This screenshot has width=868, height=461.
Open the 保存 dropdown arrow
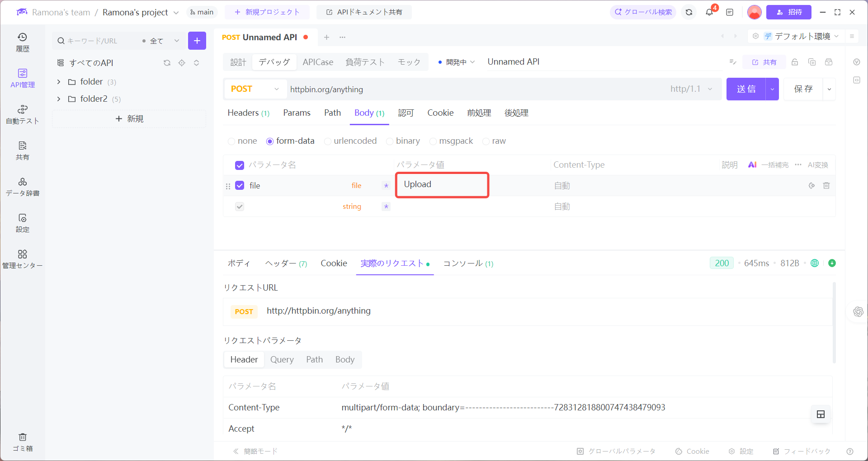829,89
